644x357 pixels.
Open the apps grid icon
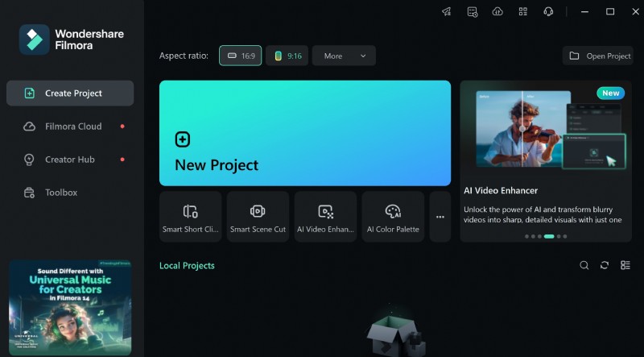tap(522, 12)
